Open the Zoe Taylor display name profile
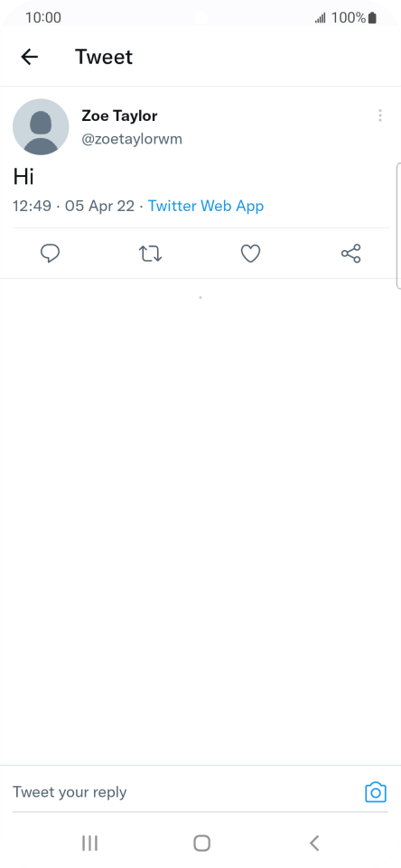This screenshot has width=401, height=868. pos(119,115)
